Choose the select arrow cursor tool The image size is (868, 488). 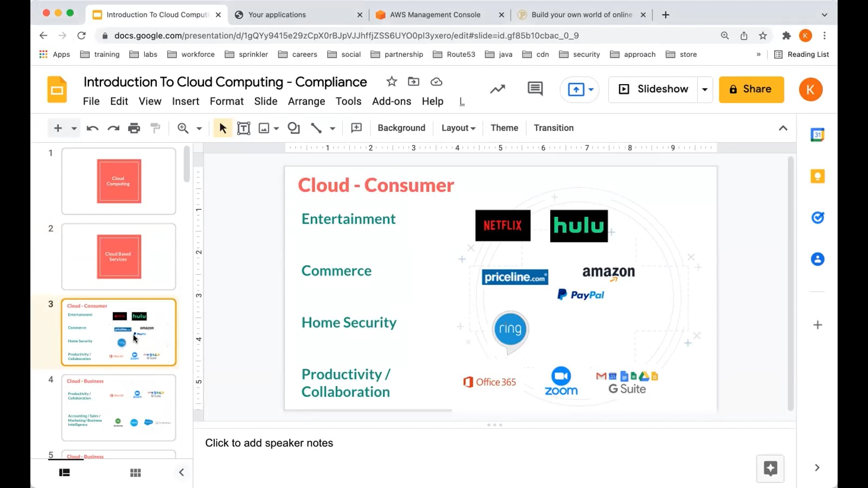point(222,129)
